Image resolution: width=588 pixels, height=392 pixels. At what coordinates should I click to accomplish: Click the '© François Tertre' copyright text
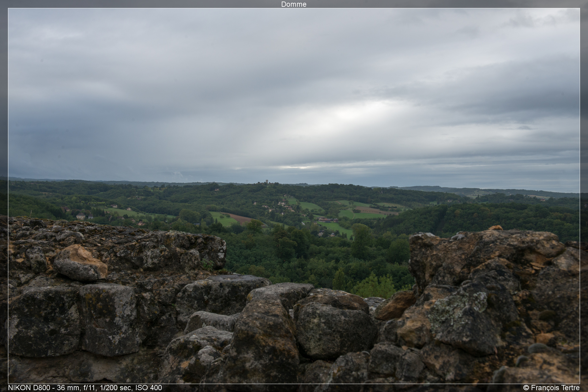551,388
